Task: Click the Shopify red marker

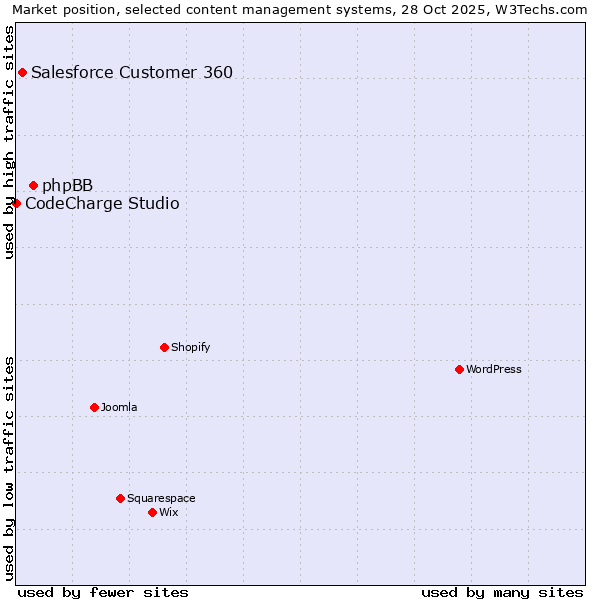Action: [x=164, y=347]
